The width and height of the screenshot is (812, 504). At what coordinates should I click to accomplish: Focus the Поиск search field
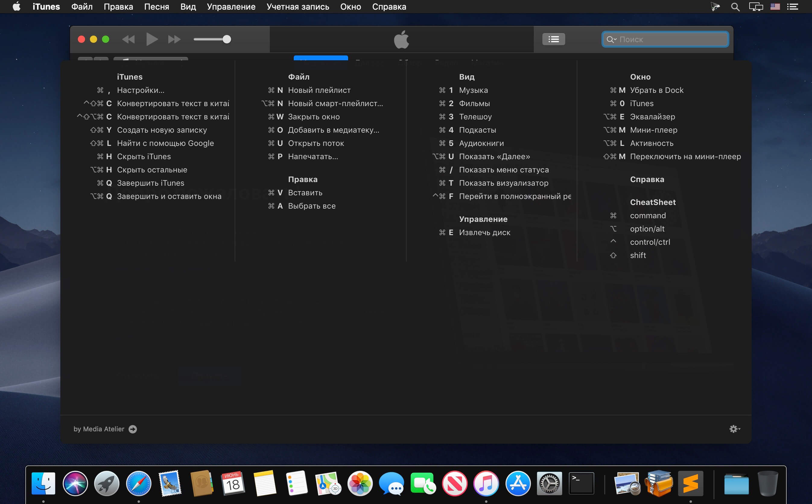point(665,39)
